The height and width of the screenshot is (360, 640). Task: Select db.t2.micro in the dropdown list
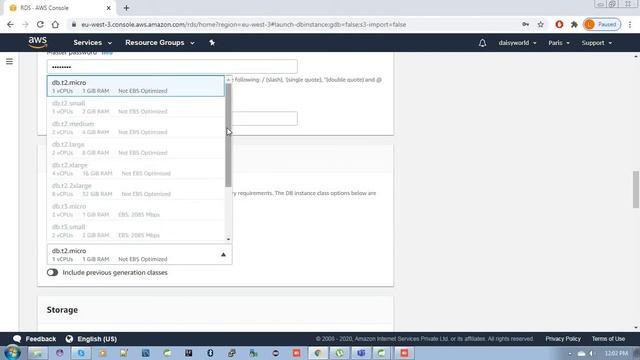tap(136, 86)
